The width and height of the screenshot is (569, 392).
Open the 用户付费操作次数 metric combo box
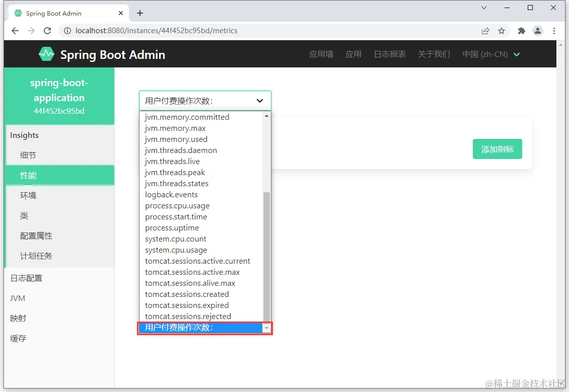click(205, 101)
